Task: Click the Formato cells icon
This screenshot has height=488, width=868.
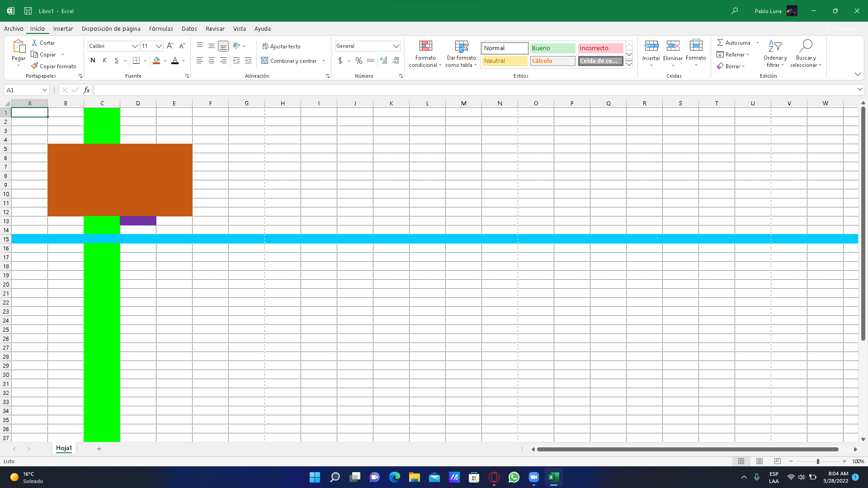Action: [x=696, y=45]
